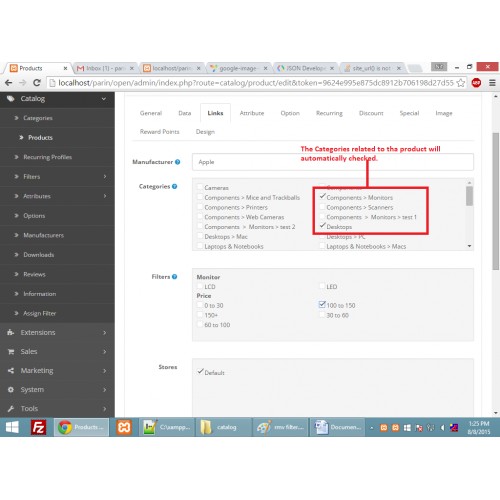Image resolution: width=500 pixels, height=500 pixels.
Task: Open the XAMPP icon in the taskbar
Action: click(x=124, y=427)
